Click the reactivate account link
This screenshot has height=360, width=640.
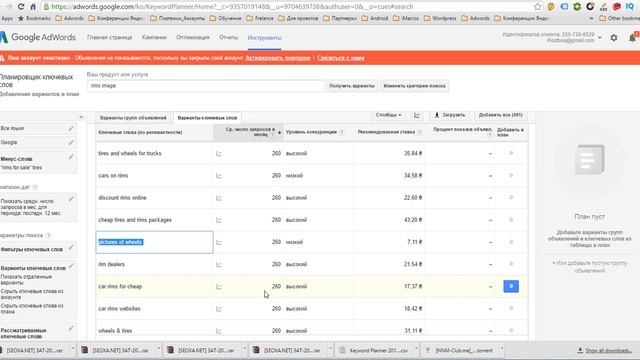(x=278, y=58)
